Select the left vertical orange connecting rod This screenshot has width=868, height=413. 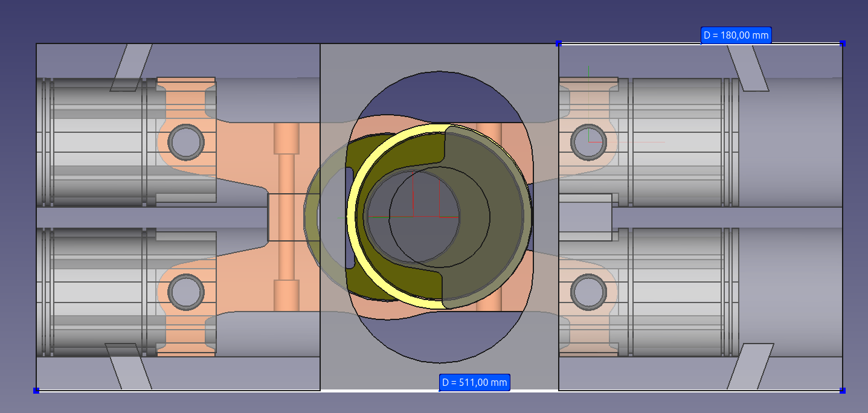(286, 217)
